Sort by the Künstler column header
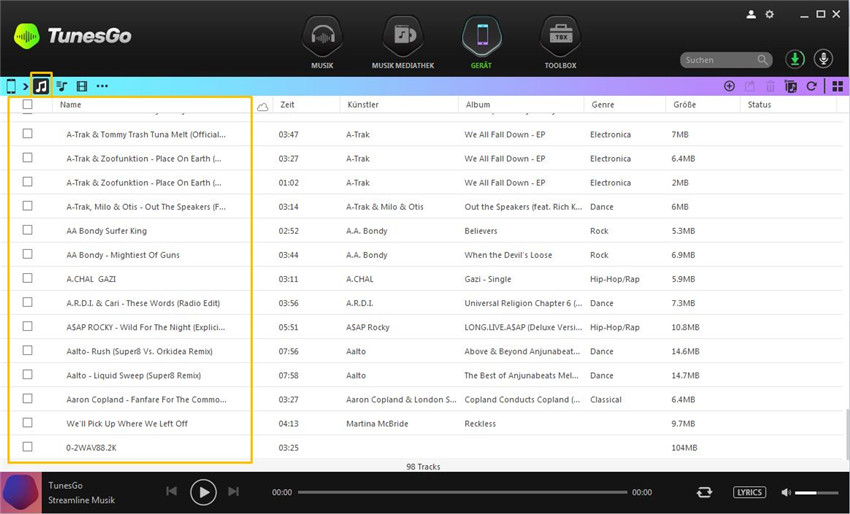Screen dimensions: 850x514 point(363,105)
